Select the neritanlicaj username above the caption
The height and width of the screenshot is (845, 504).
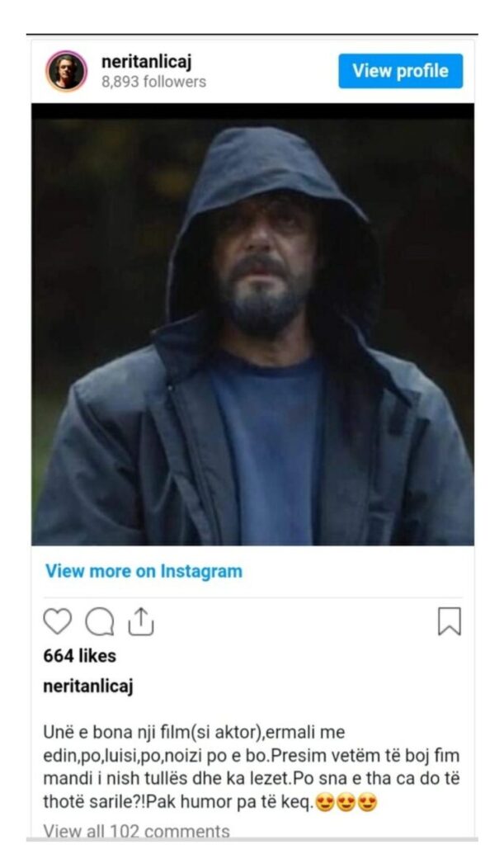click(87, 687)
